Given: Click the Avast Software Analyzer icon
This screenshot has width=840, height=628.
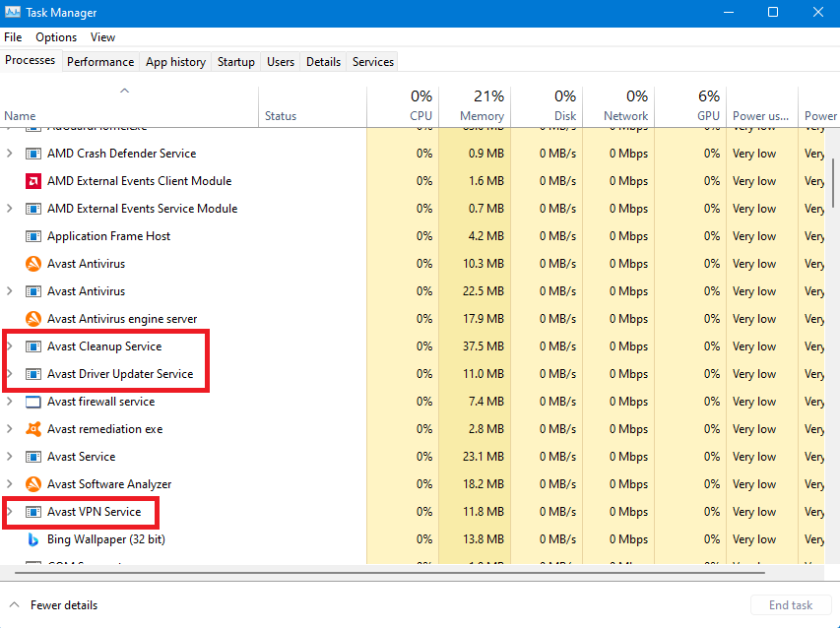Looking at the screenshot, I should (x=33, y=484).
